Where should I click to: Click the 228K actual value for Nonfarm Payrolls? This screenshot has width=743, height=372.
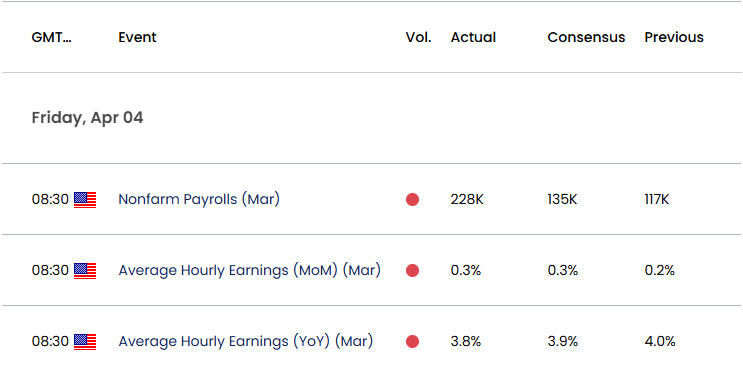click(x=467, y=199)
